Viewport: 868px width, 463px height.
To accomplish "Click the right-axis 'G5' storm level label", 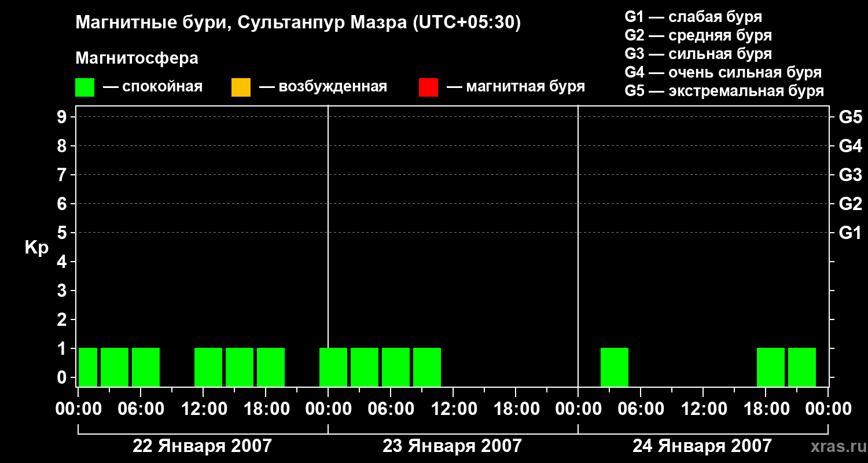I will 851,117.
